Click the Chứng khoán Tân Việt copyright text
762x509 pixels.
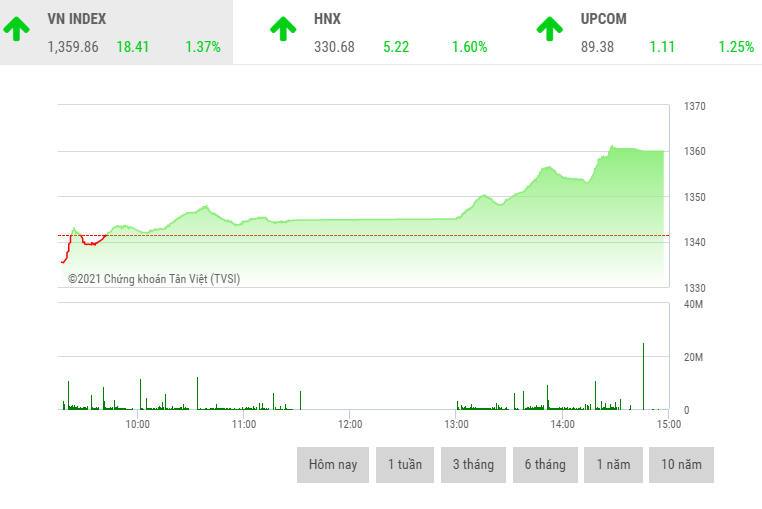coord(154,279)
